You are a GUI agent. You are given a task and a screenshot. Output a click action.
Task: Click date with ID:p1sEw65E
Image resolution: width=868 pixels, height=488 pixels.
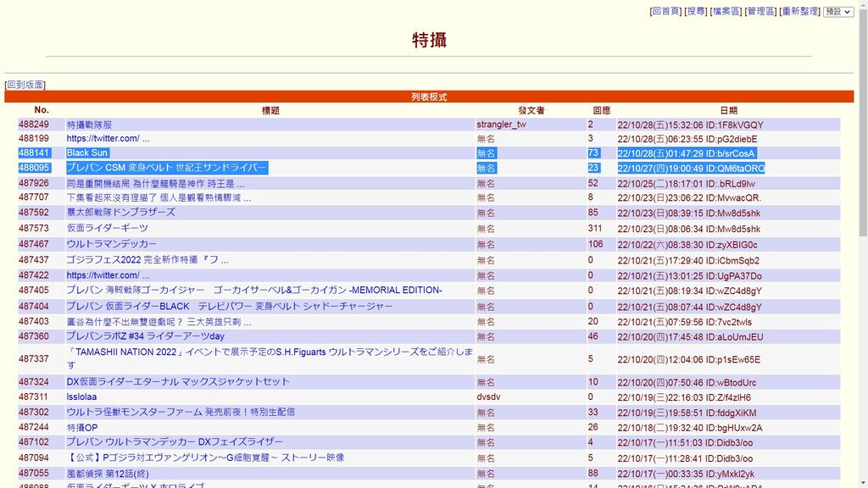[x=689, y=359]
